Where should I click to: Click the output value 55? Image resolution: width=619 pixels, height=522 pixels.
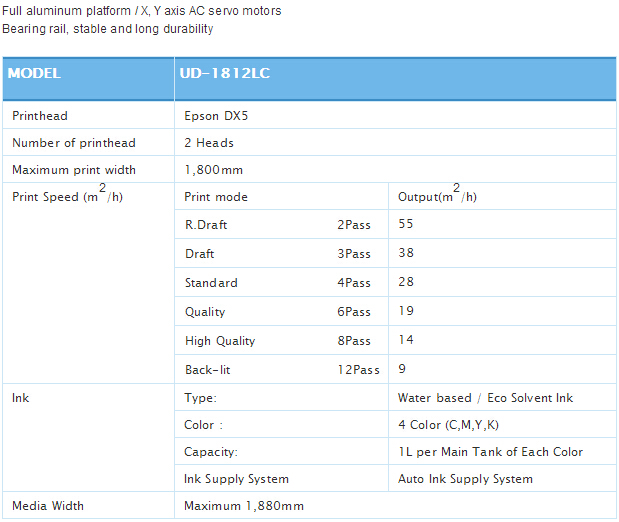pos(406,224)
